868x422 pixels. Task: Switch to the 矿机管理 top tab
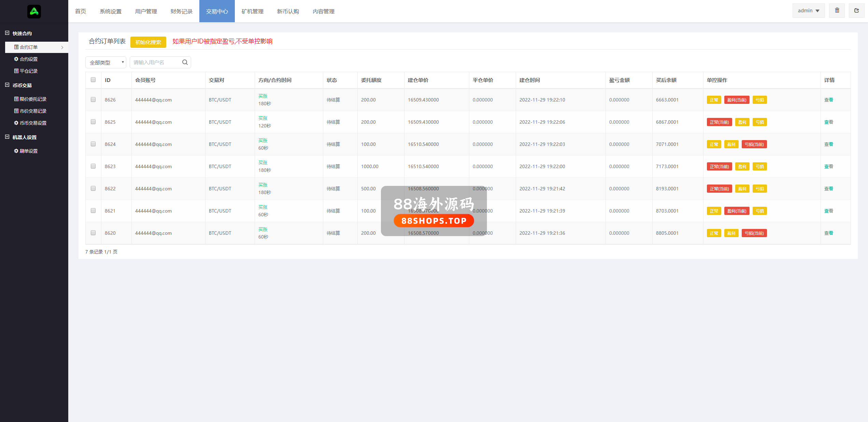tap(252, 11)
